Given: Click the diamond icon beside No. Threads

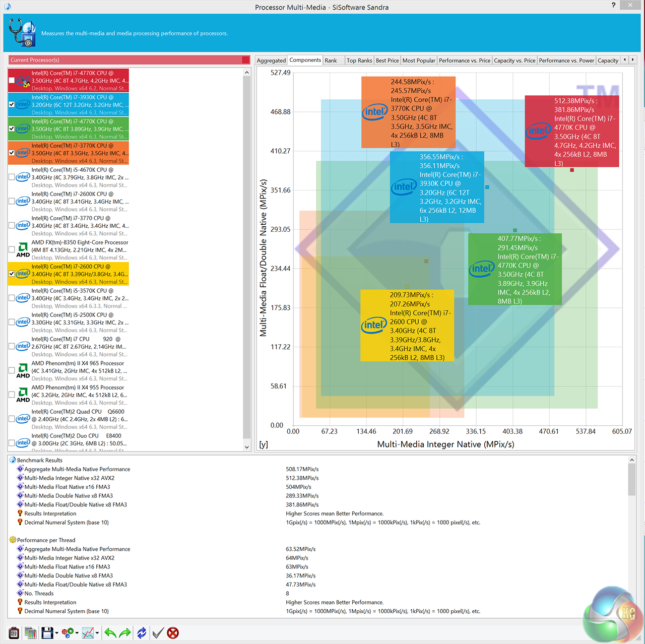Looking at the screenshot, I should [x=21, y=593].
